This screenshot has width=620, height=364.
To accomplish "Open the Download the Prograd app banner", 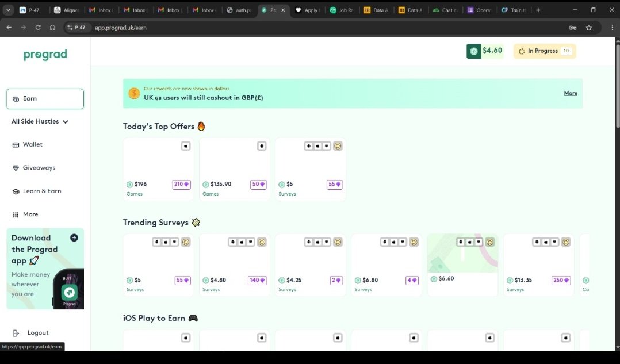I will tap(45, 269).
